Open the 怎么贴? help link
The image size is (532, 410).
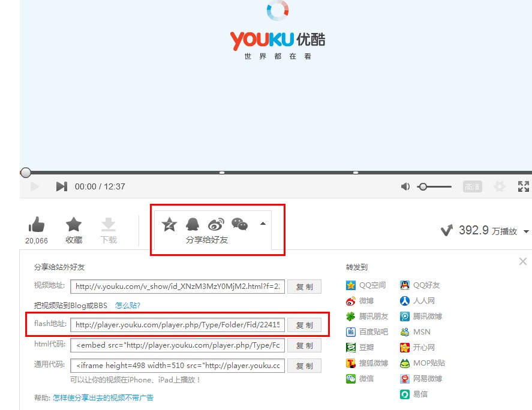click(128, 306)
